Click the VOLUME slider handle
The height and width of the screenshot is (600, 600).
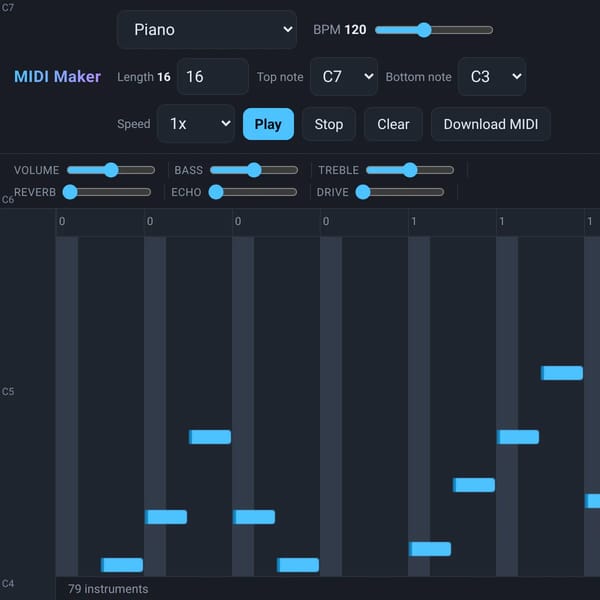(111, 170)
